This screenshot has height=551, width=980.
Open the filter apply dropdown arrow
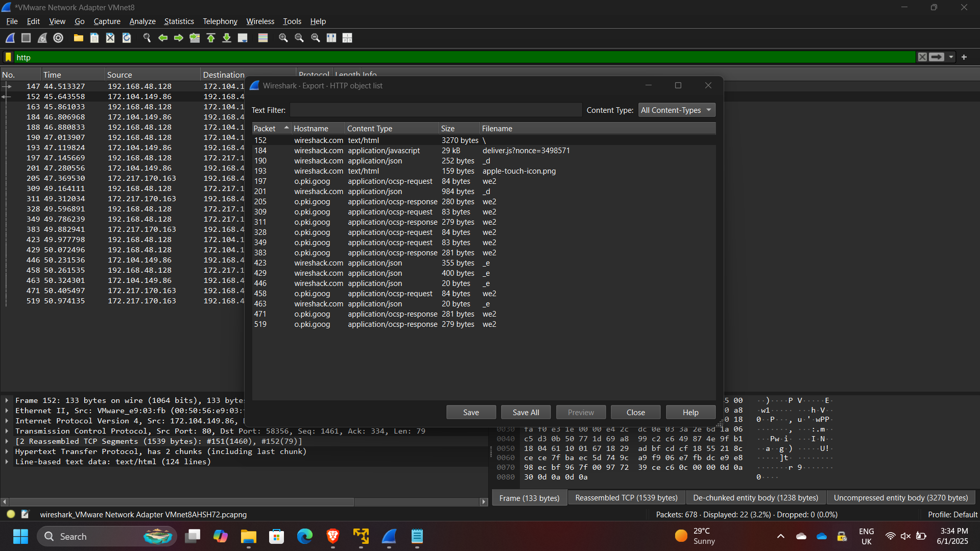950,57
